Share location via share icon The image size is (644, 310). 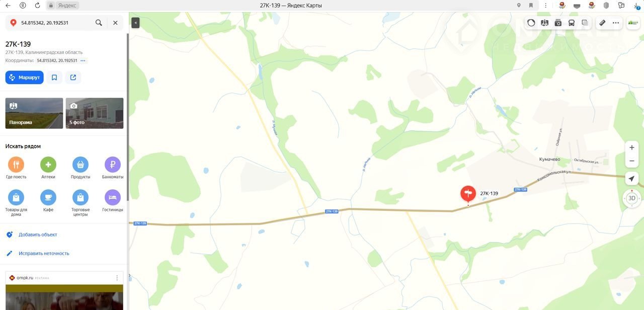click(x=73, y=77)
